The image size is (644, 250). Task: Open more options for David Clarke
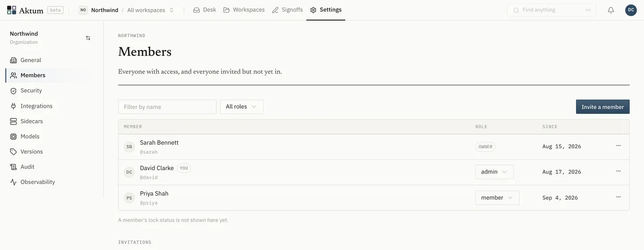[x=619, y=171]
